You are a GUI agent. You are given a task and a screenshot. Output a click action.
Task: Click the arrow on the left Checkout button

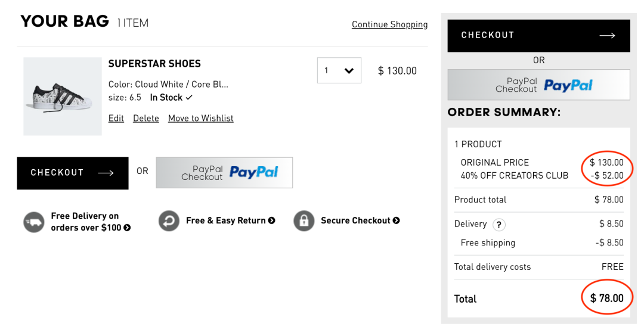click(x=106, y=173)
